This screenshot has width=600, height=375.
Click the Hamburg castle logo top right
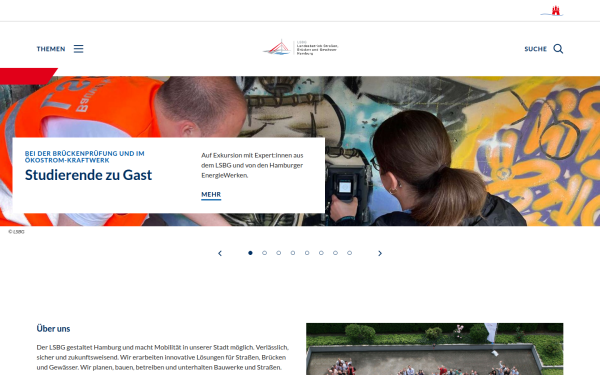tap(552, 11)
